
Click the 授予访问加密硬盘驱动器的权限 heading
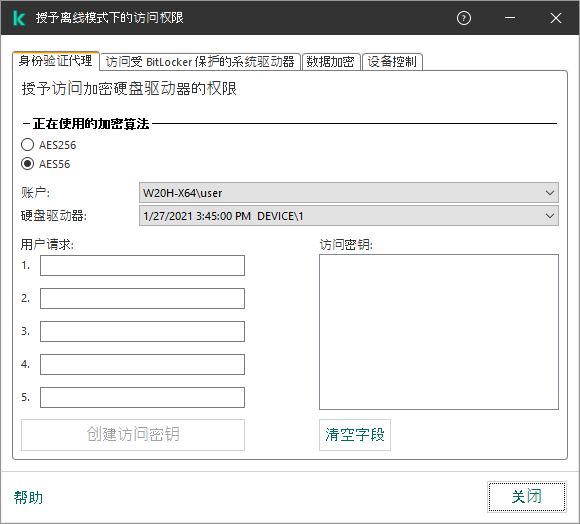[x=129, y=89]
